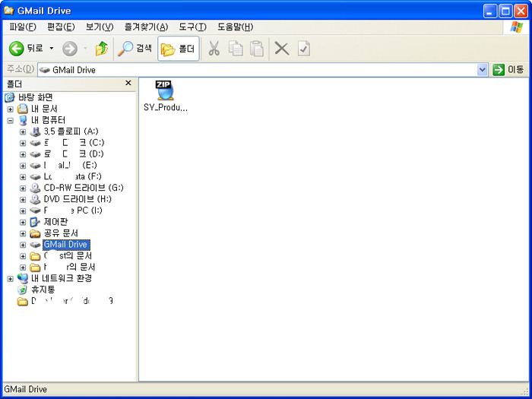Click the SY_Produ... file name text
This screenshot has height=399, width=532.
(166, 108)
